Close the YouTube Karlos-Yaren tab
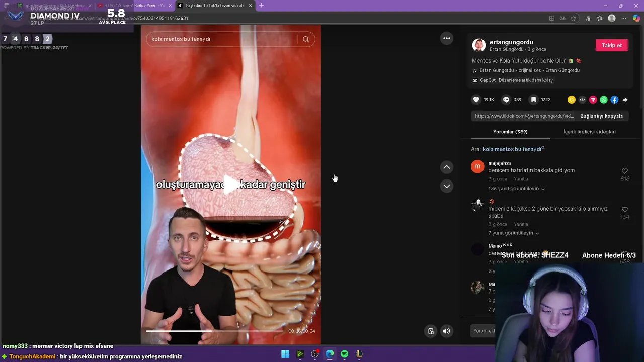The image size is (644, 362). tap(170, 6)
